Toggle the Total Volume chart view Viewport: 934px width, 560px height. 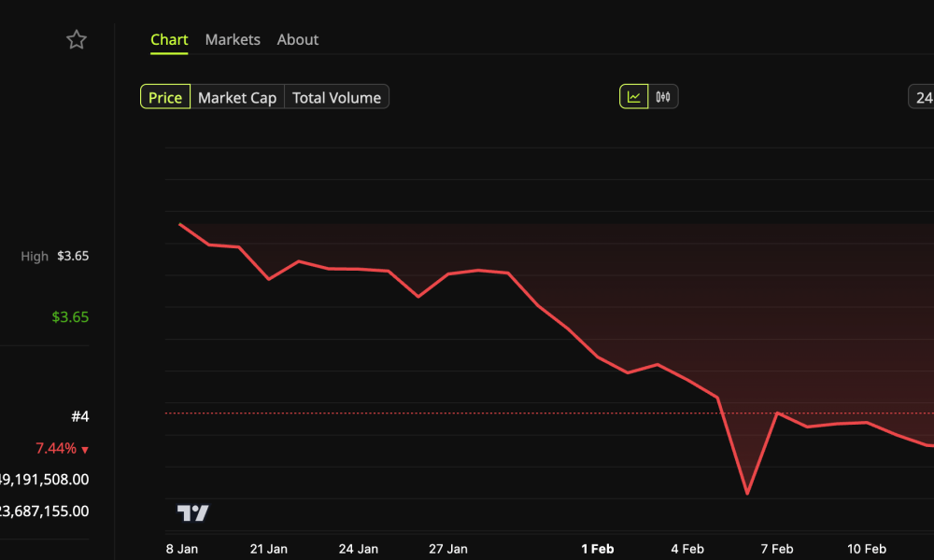[x=336, y=96]
